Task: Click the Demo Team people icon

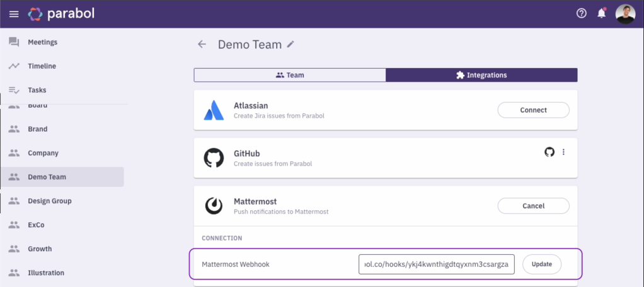Action: click(x=14, y=177)
